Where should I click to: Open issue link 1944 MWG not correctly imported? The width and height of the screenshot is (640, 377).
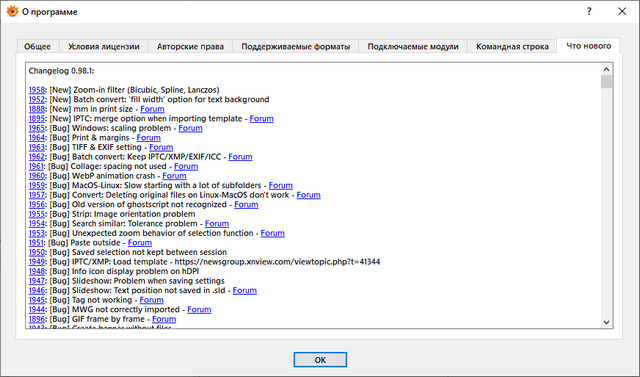point(37,310)
